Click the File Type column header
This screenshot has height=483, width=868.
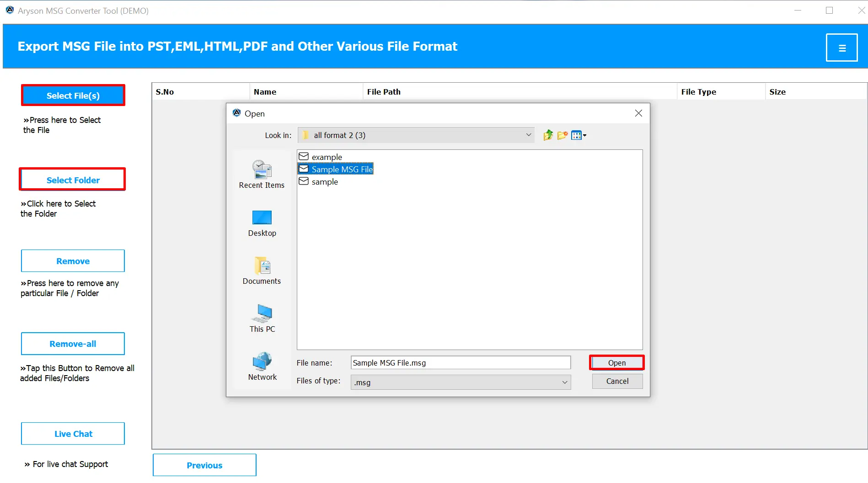coord(721,92)
